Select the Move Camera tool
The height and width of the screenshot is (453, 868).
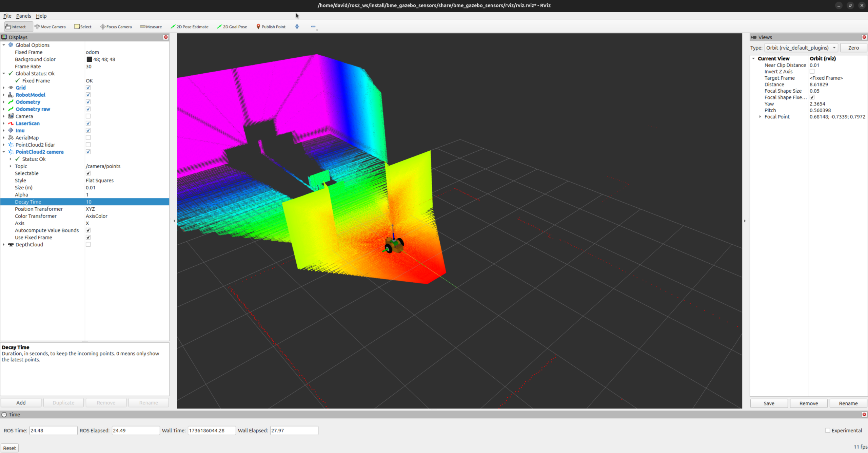[50, 26]
